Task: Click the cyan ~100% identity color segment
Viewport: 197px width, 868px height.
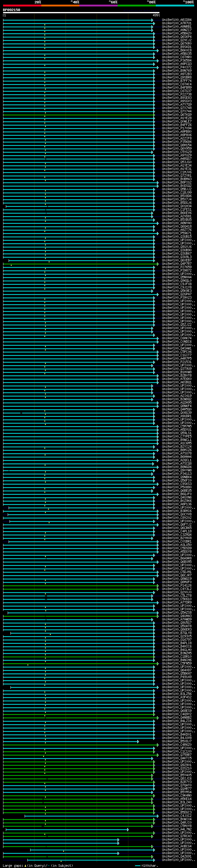Action: click(175, 6)
